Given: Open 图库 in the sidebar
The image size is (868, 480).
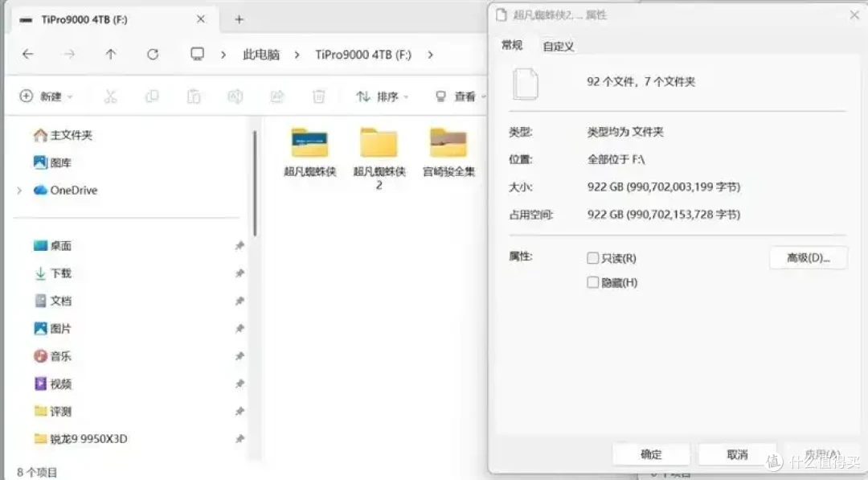Looking at the screenshot, I should point(52,162).
